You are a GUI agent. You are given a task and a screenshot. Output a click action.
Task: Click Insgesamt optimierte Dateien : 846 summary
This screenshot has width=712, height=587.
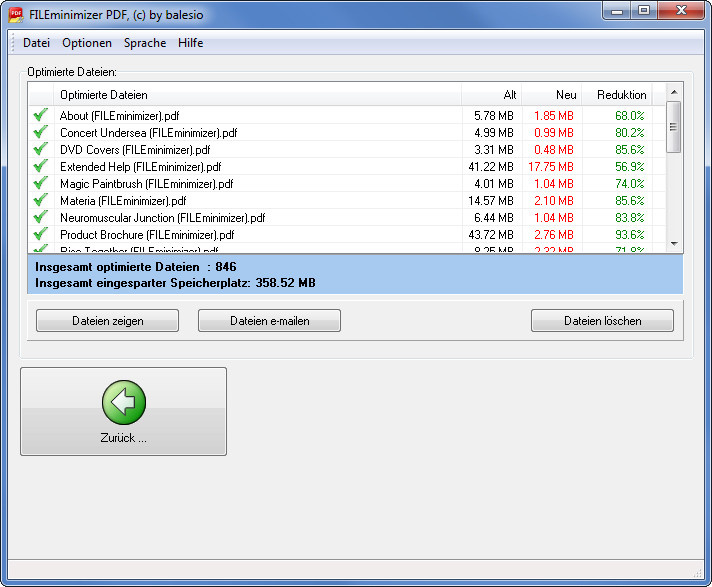coord(135,266)
